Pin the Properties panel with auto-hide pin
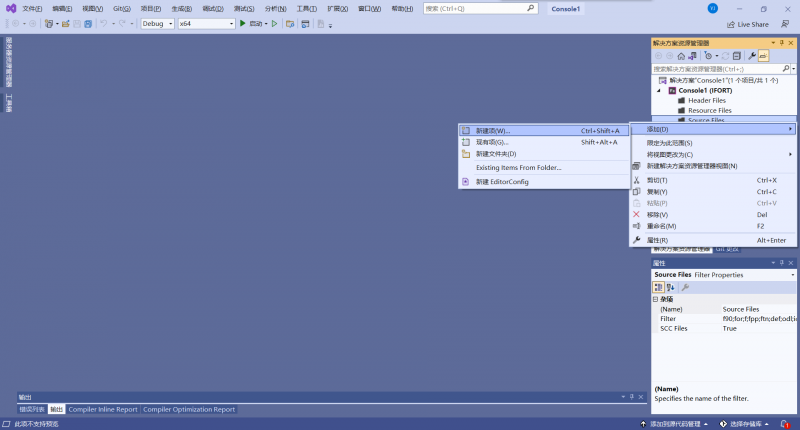 pyautogui.click(x=782, y=263)
